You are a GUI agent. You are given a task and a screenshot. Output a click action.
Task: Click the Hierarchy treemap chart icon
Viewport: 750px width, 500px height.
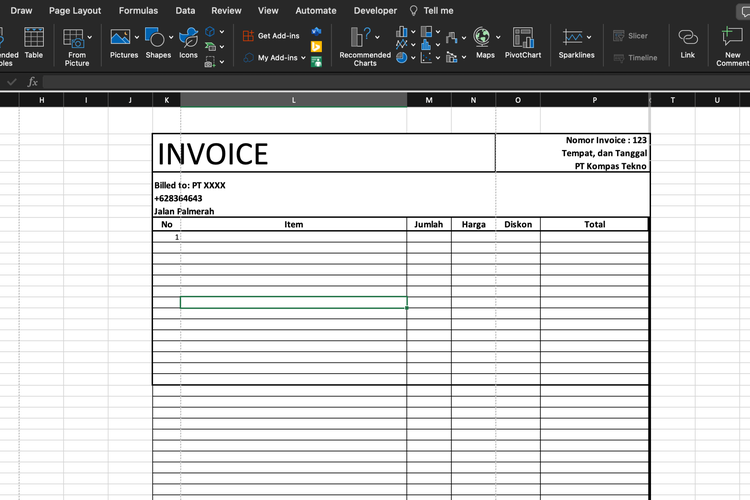click(426, 32)
